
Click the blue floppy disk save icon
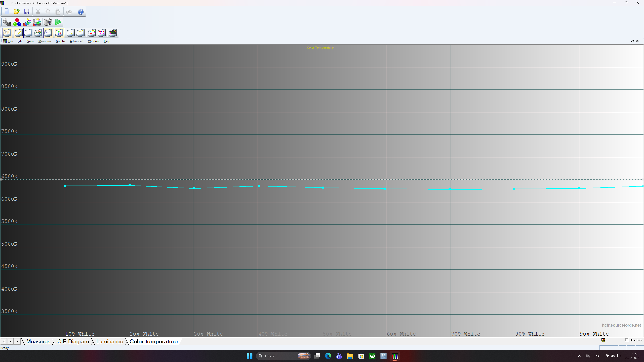(x=27, y=11)
